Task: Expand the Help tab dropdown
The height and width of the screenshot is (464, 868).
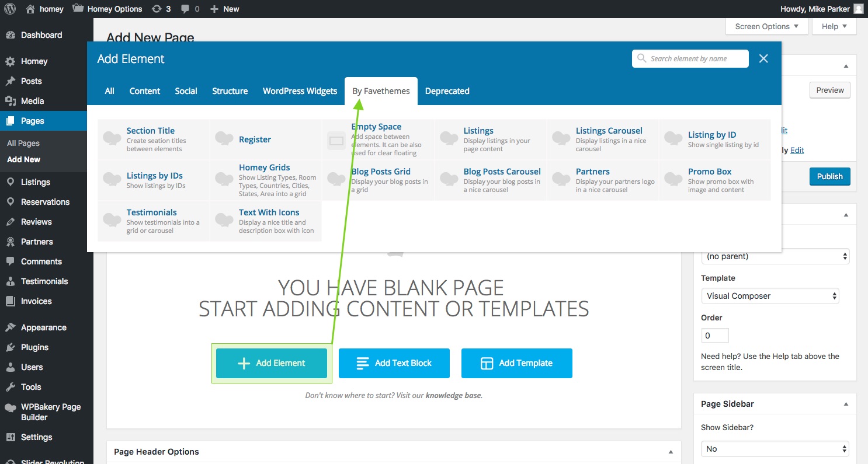Action: 835,26
